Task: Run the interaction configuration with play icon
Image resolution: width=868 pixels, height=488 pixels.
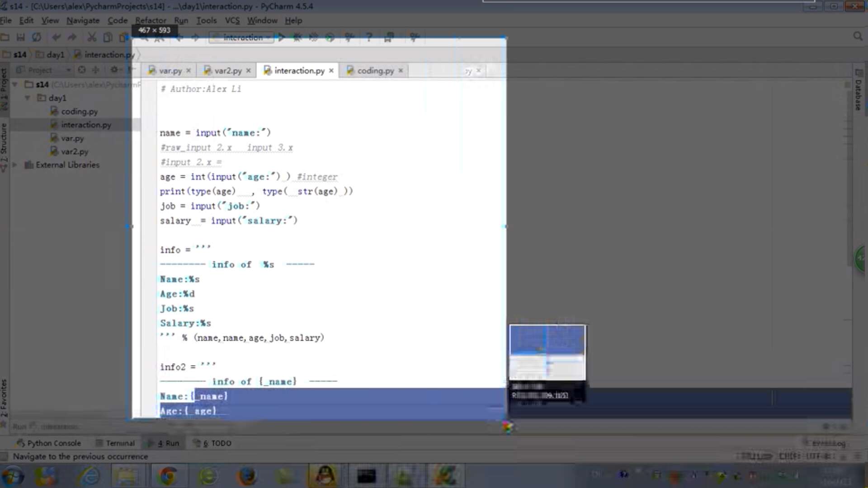Action: 281,38
